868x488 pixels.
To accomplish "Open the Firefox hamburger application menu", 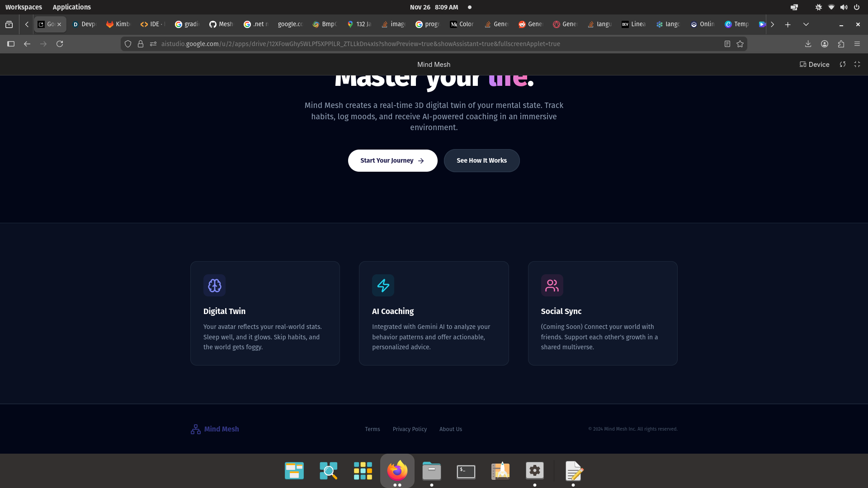I will [x=857, y=44].
